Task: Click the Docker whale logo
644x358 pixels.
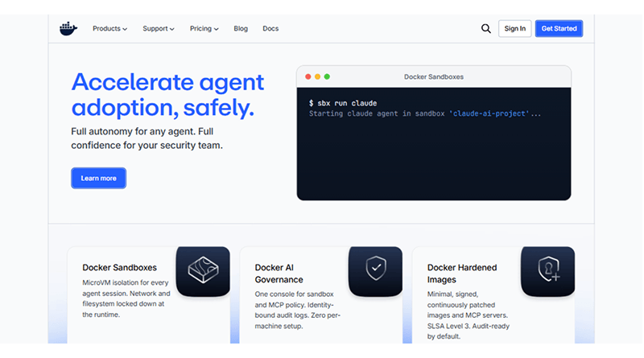Action: [68, 28]
